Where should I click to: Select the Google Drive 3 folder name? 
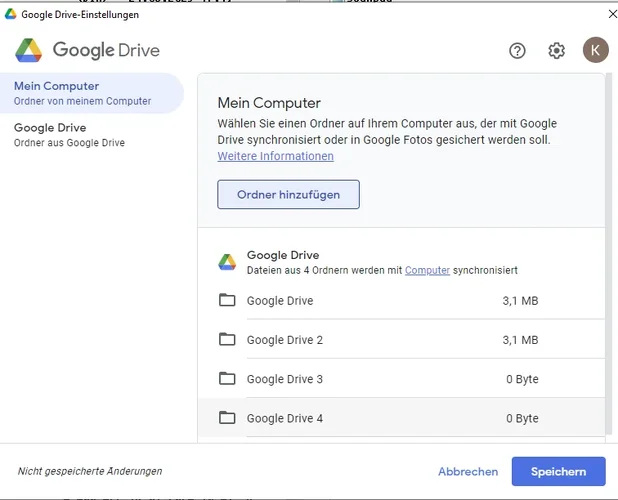click(285, 379)
